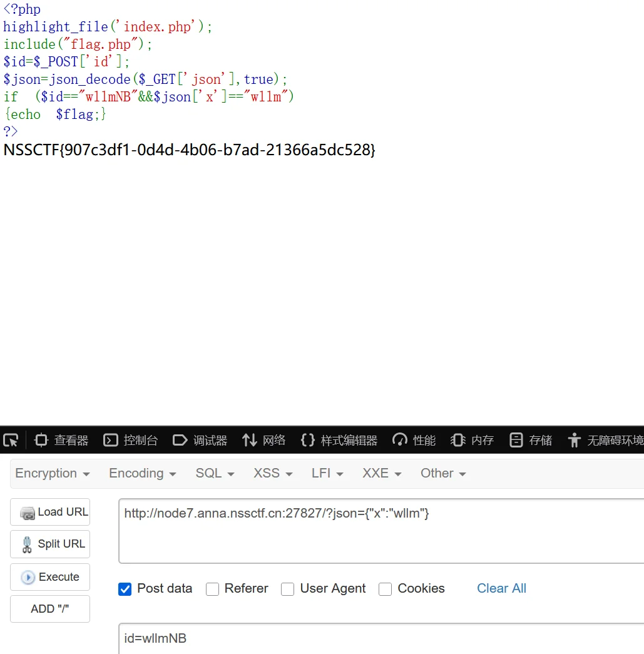Open the Performance (性能) panel
The height and width of the screenshot is (654, 644).
(414, 440)
